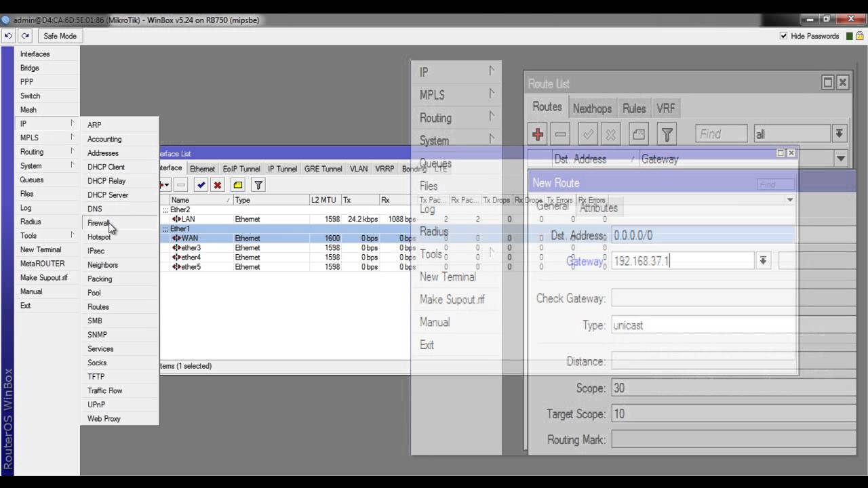Expand the Tools submenu in the sidebar
This screenshot has height=488, width=868.
72,235
